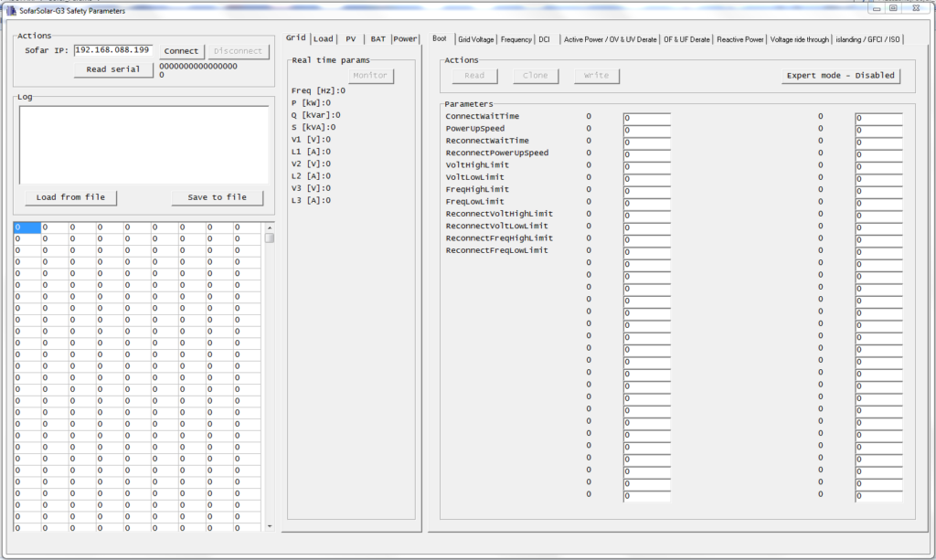Click Load from file button
Image resolution: width=936 pixels, height=560 pixels.
click(x=70, y=197)
